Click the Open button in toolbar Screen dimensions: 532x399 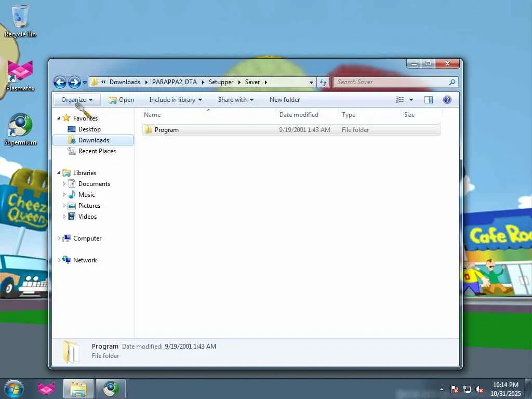click(x=121, y=100)
